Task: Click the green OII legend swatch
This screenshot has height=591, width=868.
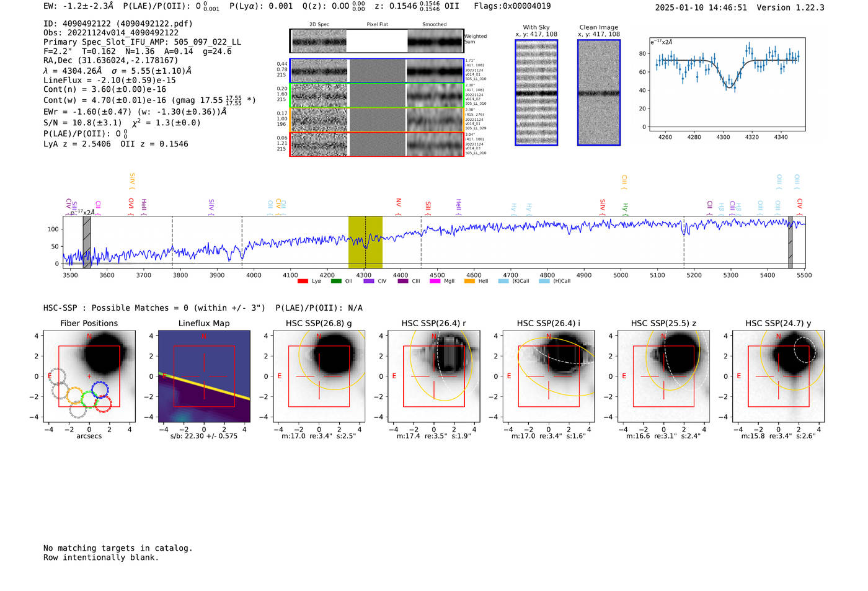Action: (336, 282)
